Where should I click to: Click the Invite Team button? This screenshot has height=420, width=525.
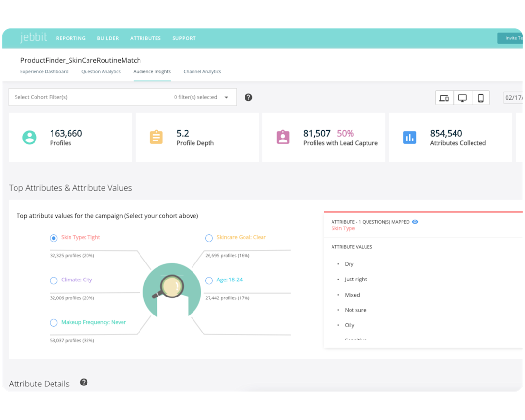click(x=510, y=38)
